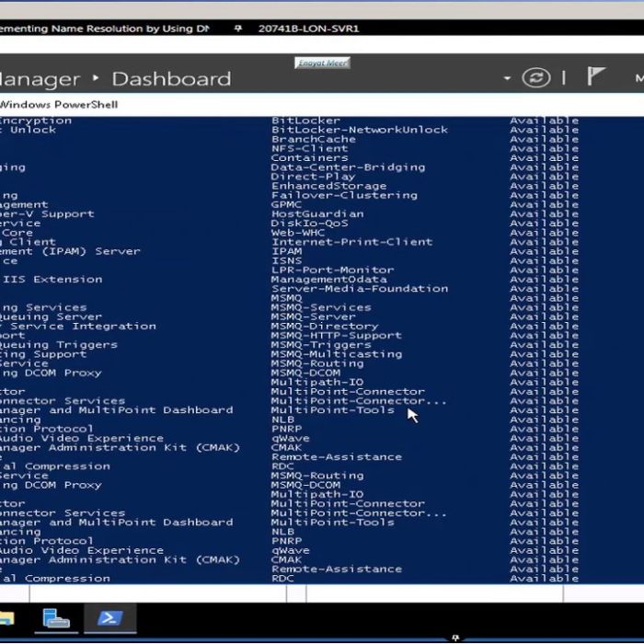The image size is (644, 644).
Task: Open the notifications flag
Action: (x=595, y=76)
